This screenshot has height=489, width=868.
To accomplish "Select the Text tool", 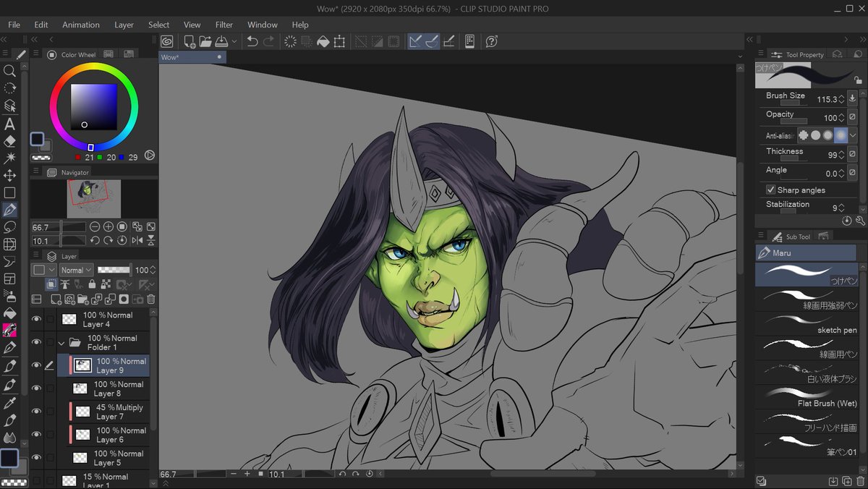I will tap(9, 123).
